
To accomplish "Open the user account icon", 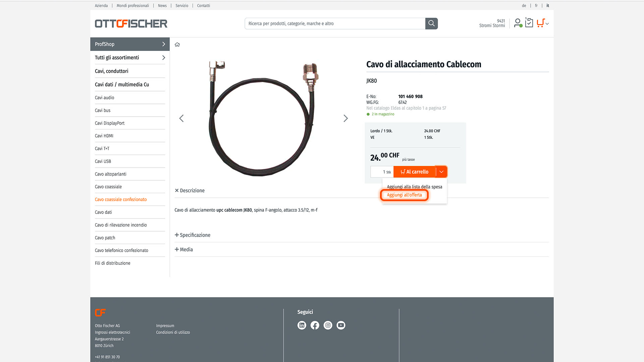I will pos(518,23).
